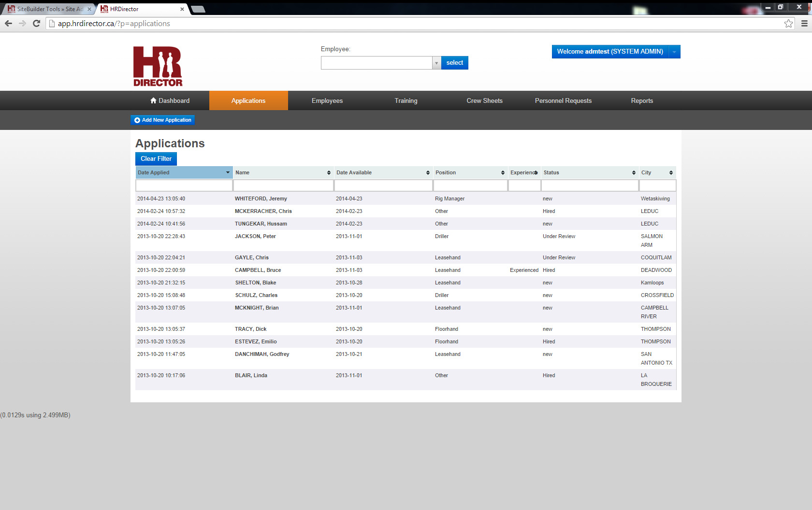Click the select button
Image resolution: width=812 pixels, height=510 pixels.
coord(454,63)
